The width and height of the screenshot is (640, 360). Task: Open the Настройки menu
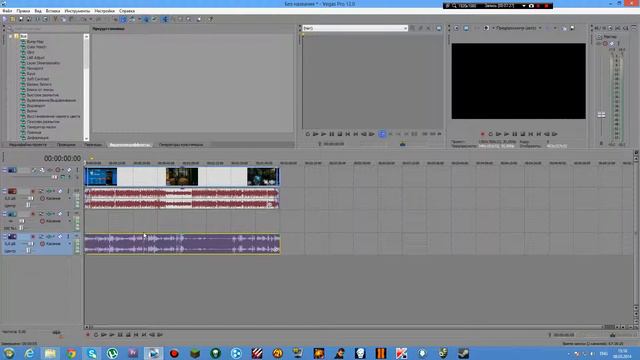click(x=104, y=11)
